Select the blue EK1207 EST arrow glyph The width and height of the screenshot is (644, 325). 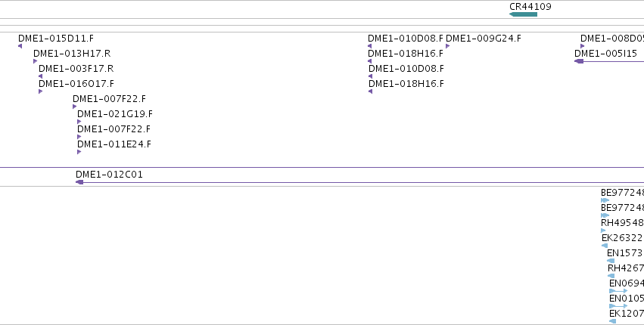(x=613, y=321)
